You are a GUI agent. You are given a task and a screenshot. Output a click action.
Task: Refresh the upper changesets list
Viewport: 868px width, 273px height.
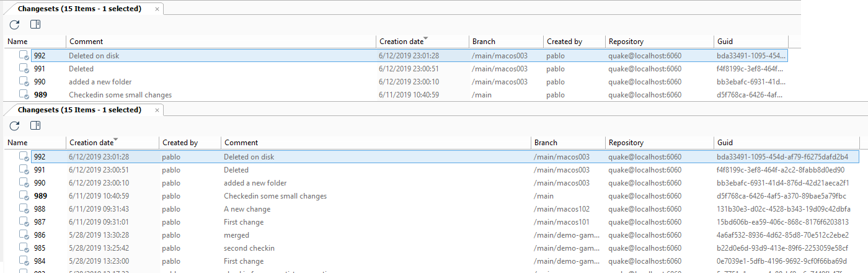[x=15, y=25]
